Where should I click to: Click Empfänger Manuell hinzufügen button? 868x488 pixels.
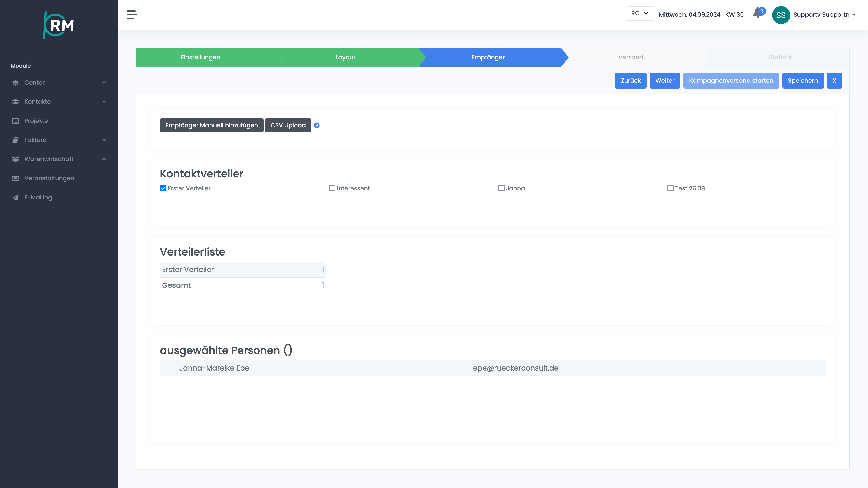coord(212,125)
